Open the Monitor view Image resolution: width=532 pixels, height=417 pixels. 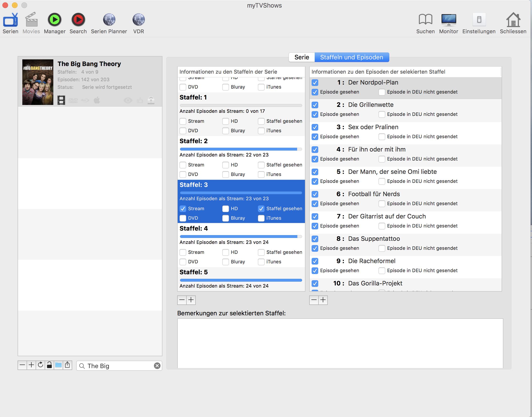pyautogui.click(x=448, y=20)
